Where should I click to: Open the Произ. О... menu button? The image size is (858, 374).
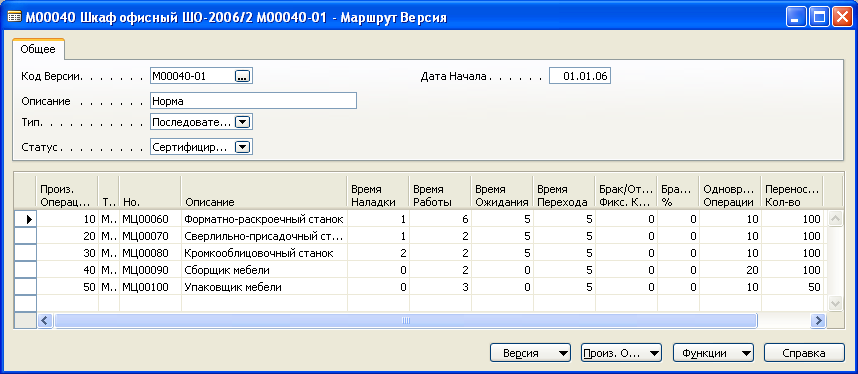pyautogui.click(x=622, y=353)
